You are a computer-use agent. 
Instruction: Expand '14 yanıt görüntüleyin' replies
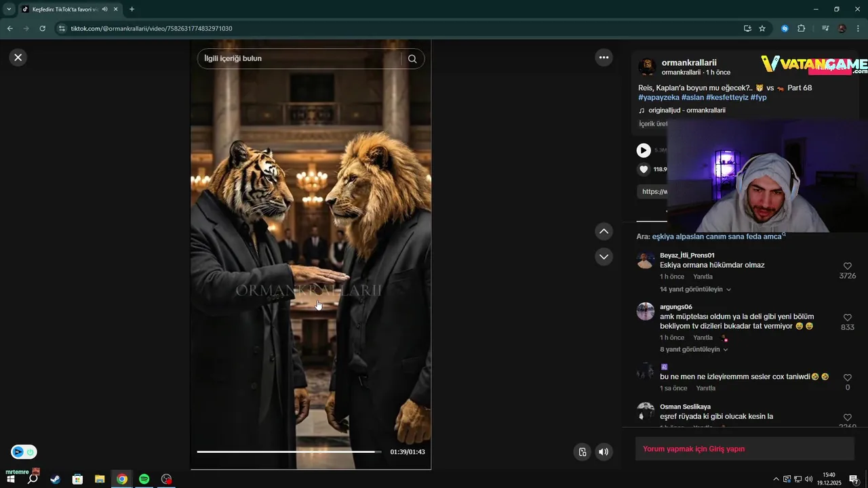(x=696, y=289)
